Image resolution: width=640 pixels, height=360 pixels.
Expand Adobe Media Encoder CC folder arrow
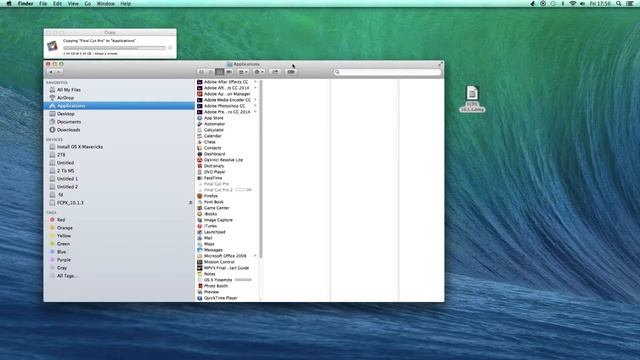coord(255,100)
